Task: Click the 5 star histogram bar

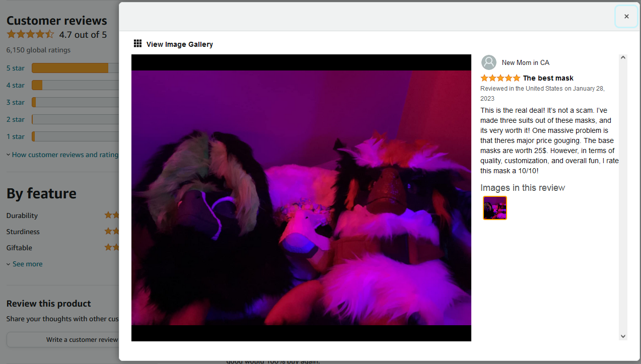Action: [75, 68]
